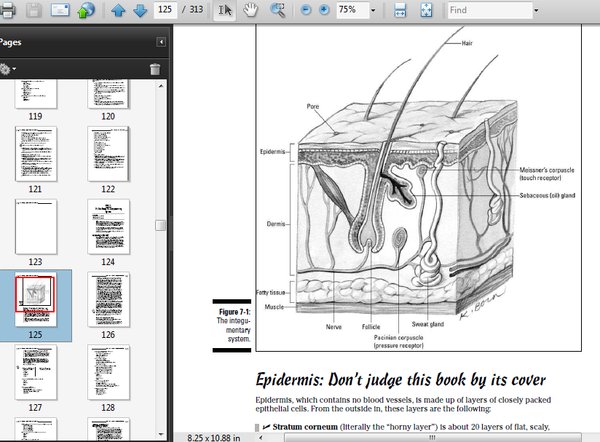600x442 pixels.
Task: Click the page size label 8.25 x 10.88 in
Action: (x=214, y=438)
